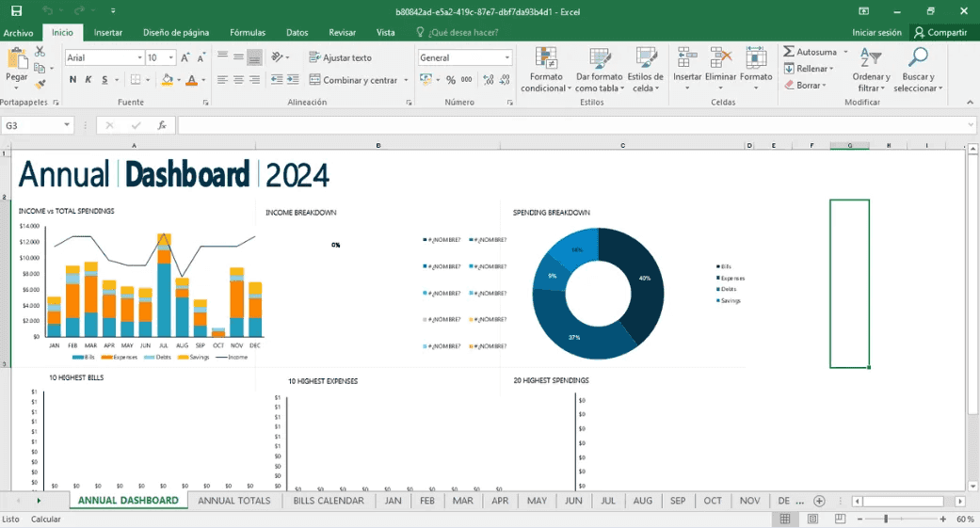Decrease the indent
This screenshot has width=980, height=528.
pyautogui.click(x=277, y=79)
